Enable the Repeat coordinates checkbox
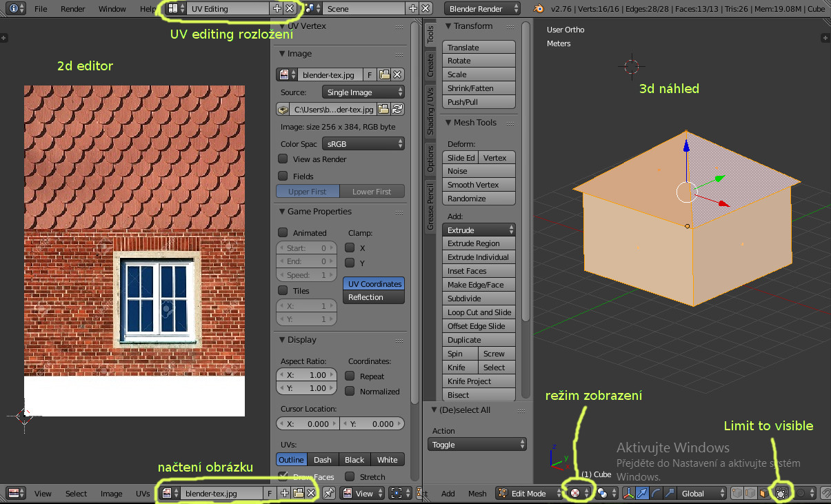Image resolution: width=831 pixels, height=504 pixels. [x=350, y=376]
